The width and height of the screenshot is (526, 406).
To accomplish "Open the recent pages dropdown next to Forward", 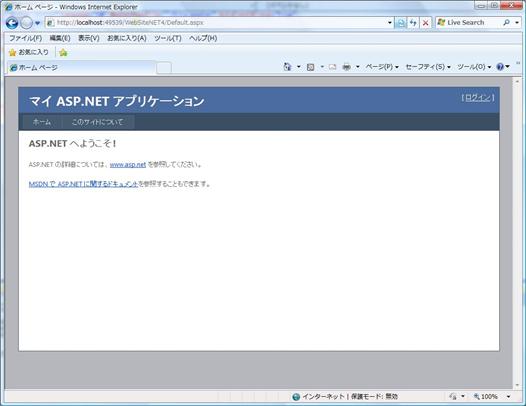I will coord(37,23).
